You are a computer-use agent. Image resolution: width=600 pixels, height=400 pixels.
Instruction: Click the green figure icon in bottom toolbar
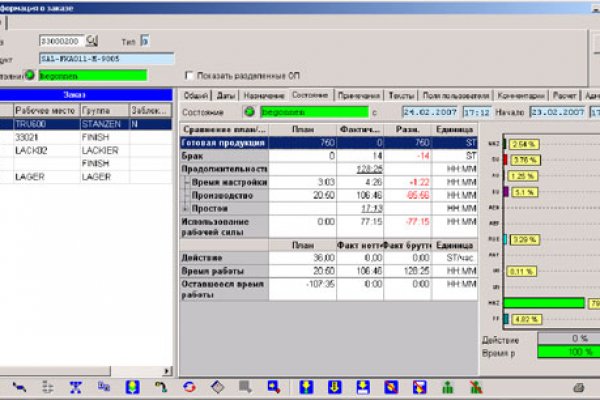[x=448, y=386]
